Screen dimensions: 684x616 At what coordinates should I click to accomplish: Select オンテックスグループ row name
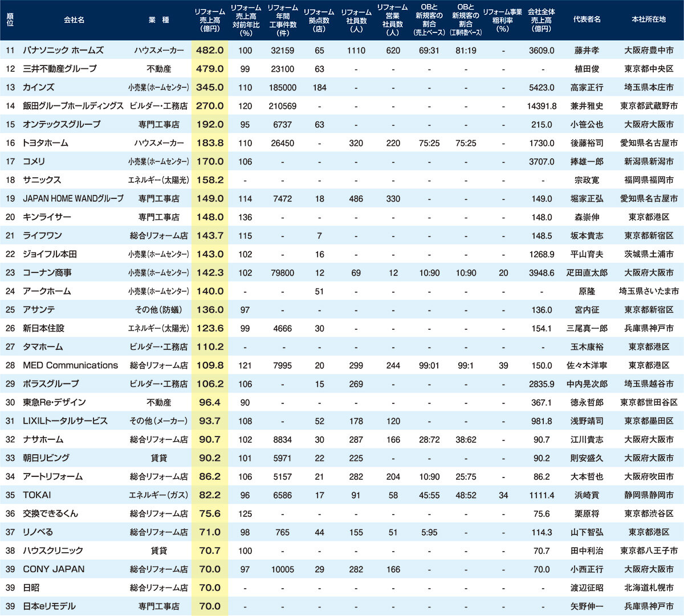[62, 124]
